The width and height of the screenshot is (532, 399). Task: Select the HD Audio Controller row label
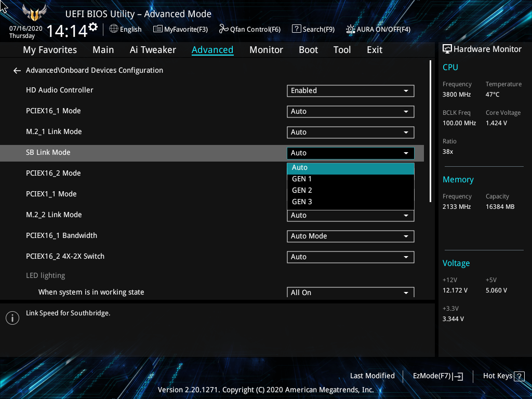click(x=59, y=90)
